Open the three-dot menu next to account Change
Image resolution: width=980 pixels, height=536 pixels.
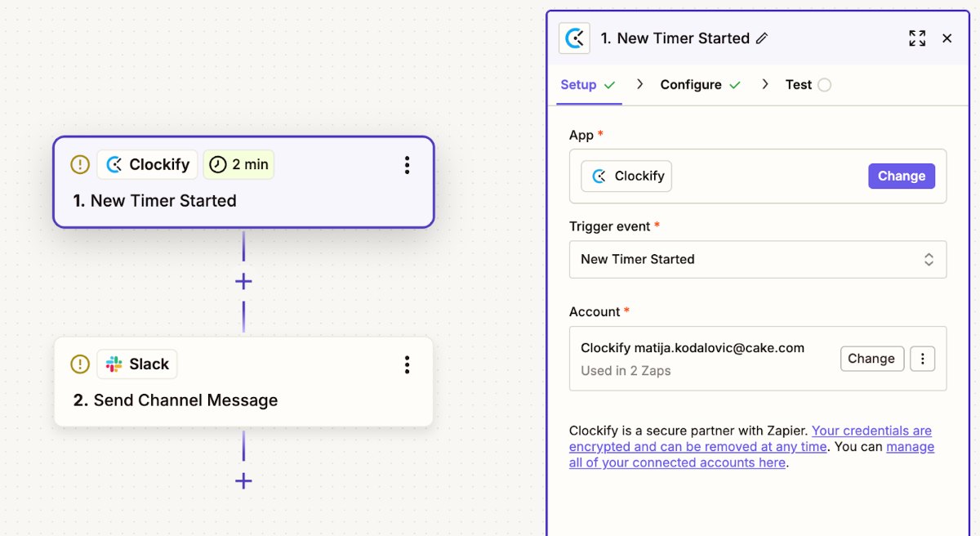click(922, 358)
